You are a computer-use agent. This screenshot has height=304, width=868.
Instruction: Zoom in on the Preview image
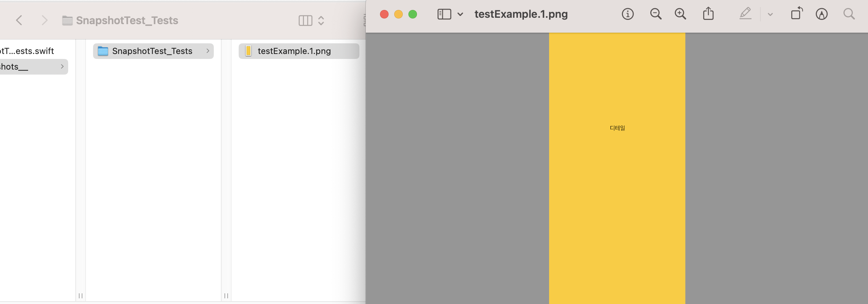point(680,14)
